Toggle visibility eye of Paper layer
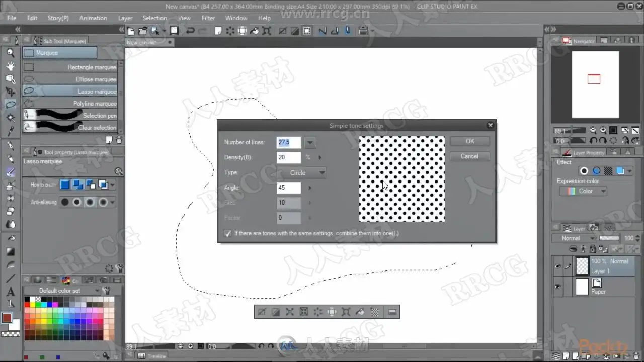The image size is (644, 362). point(557,287)
